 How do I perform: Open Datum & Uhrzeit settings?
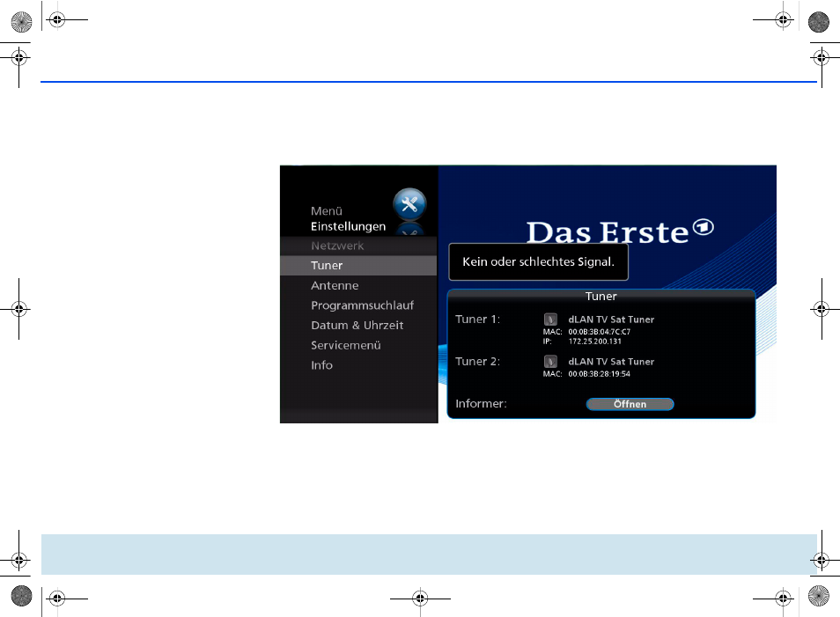tap(357, 326)
